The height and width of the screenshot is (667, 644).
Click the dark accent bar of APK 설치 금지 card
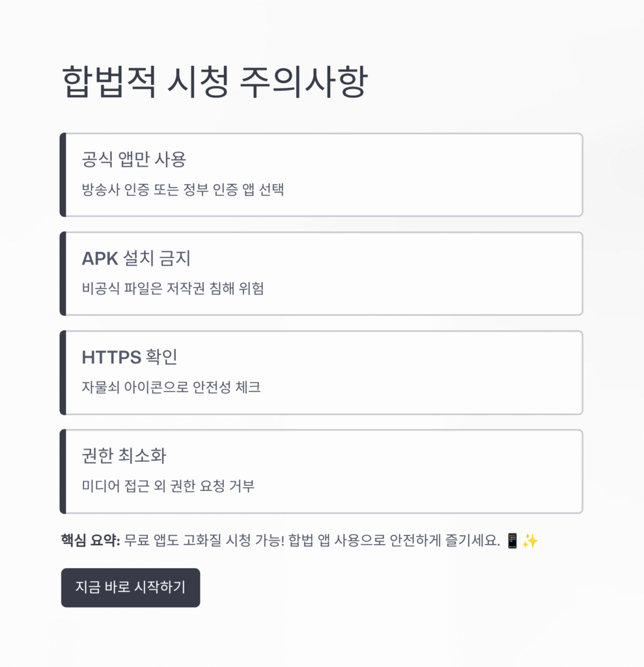click(63, 274)
